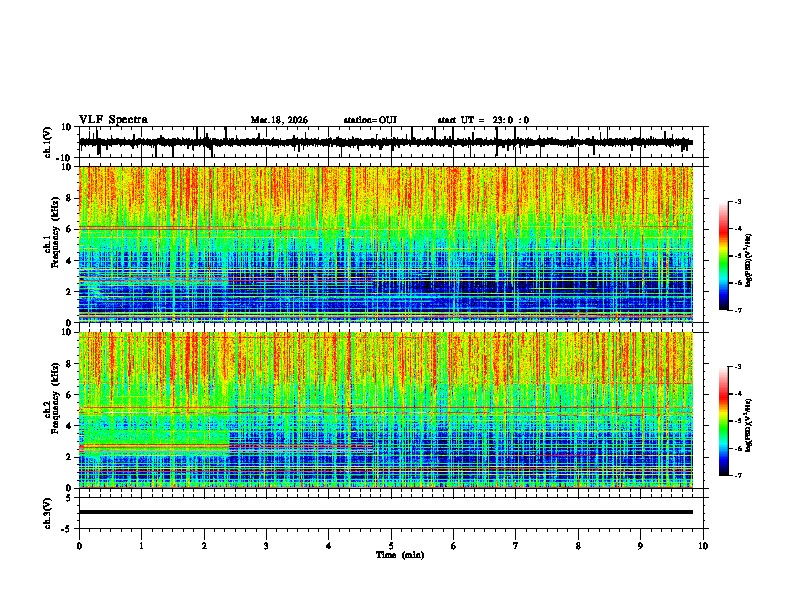Click time axis tick label "5"
This screenshot has width=792, height=612.
(391, 546)
